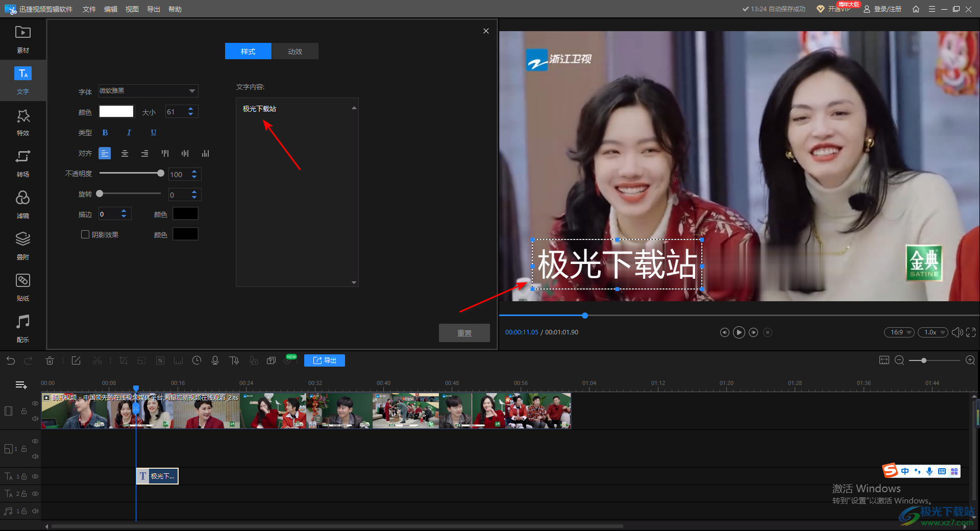Increase rotation value with up arrow
Image resolution: width=980 pixels, height=531 pixels.
(x=194, y=192)
